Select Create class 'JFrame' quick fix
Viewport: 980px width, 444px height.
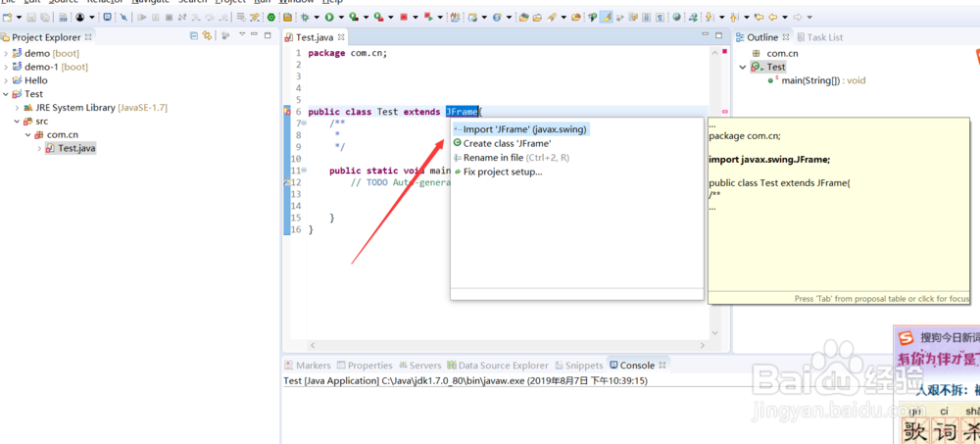(503, 143)
